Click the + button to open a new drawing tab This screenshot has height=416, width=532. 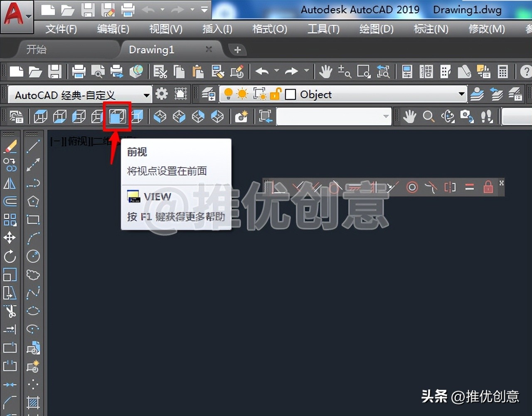pos(237,50)
